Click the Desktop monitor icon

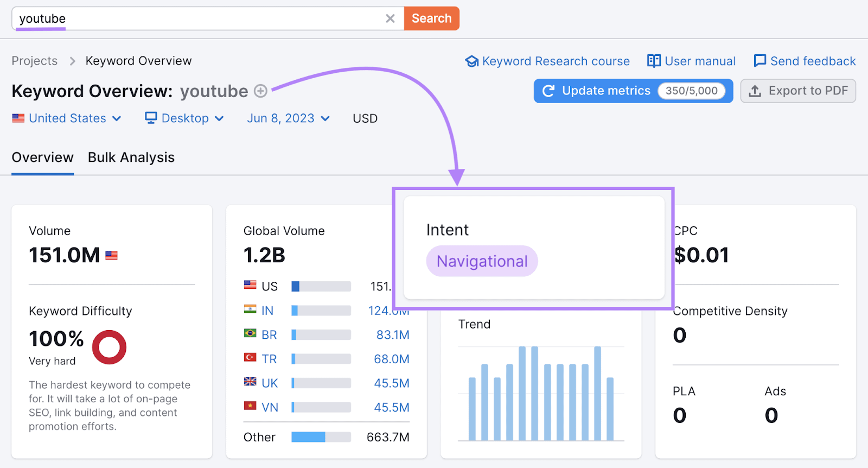click(x=151, y=118)
